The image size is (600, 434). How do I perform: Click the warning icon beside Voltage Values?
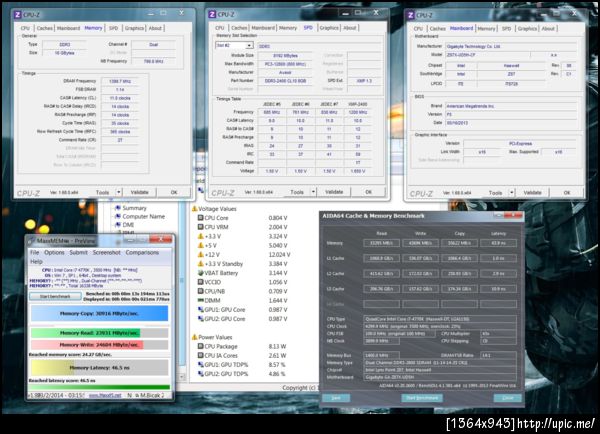pyautogui.click(x=194, y=209)
